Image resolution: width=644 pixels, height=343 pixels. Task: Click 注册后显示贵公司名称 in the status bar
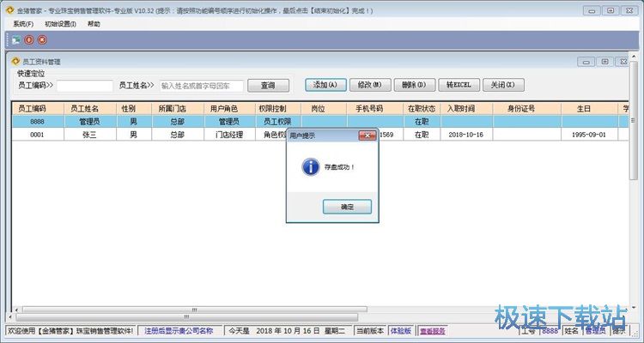point(179,331)
